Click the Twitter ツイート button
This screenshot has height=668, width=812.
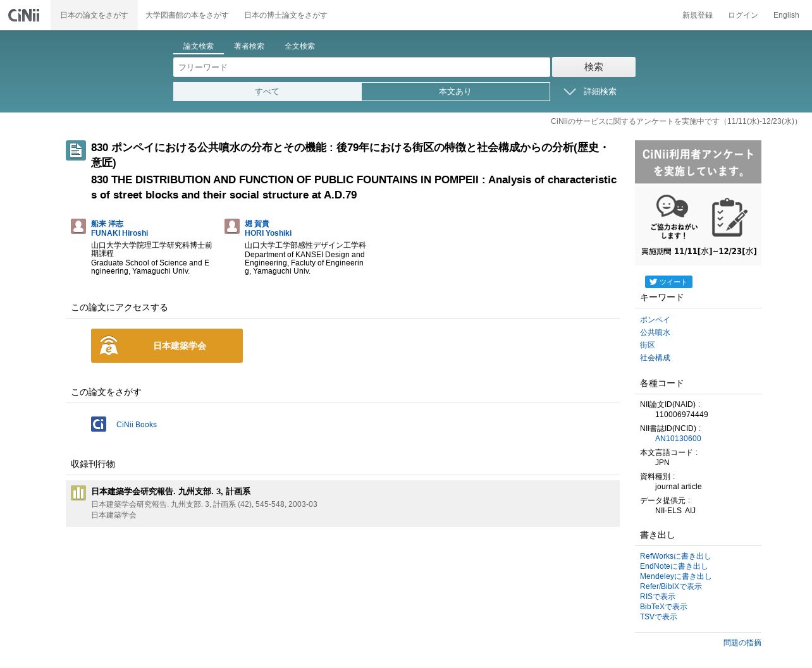pyautogui.click(x=668, y=282)
